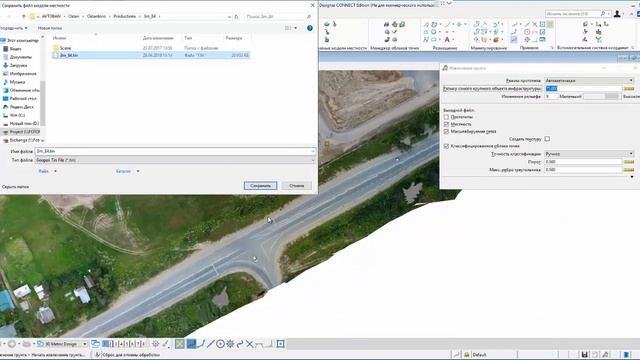
Task: Click the checkmark icon in Менеджер облаков точек group
Action: (x=395, y=32)
